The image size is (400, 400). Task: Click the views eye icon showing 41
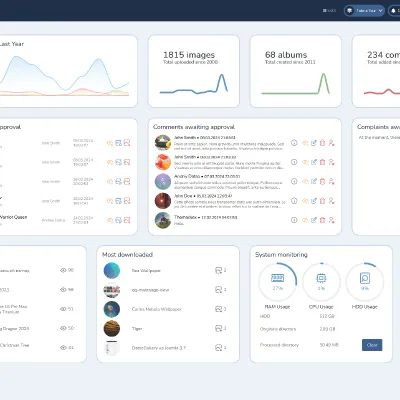[63, 348]
